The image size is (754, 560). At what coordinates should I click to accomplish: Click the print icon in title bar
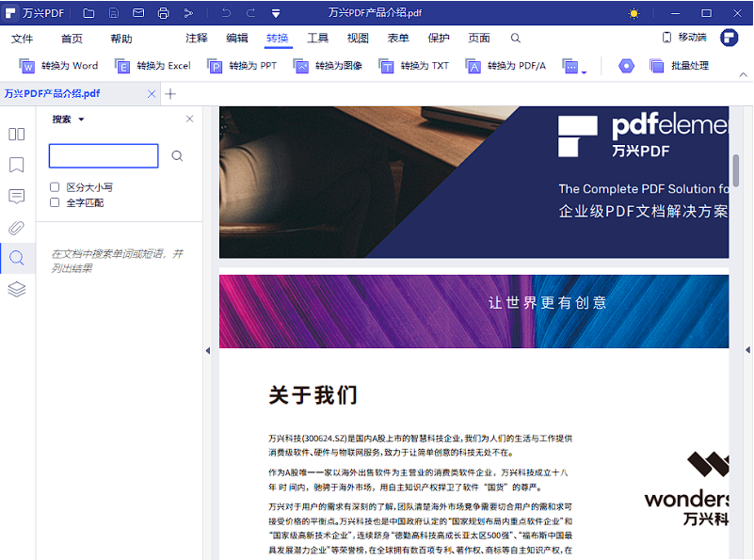coord(163,13)
